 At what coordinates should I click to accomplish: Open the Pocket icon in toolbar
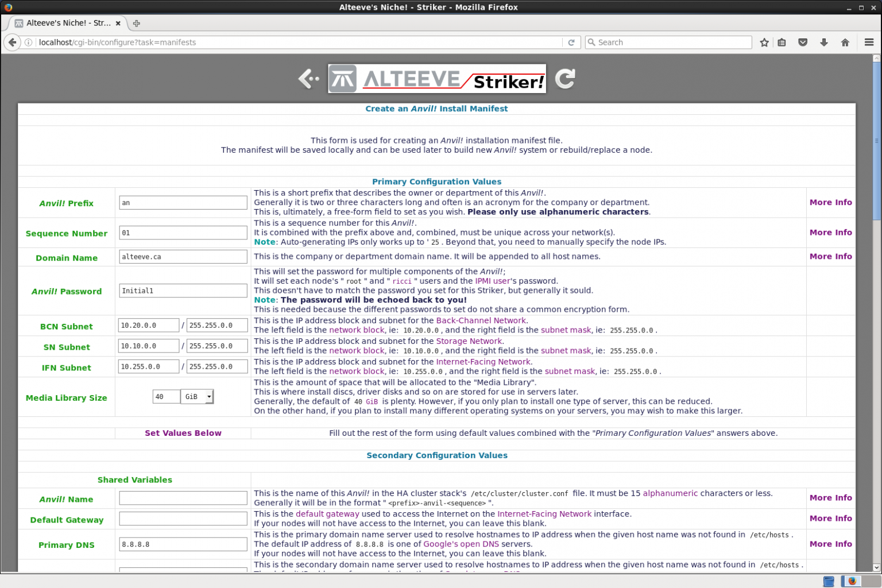tap(803, 42)
